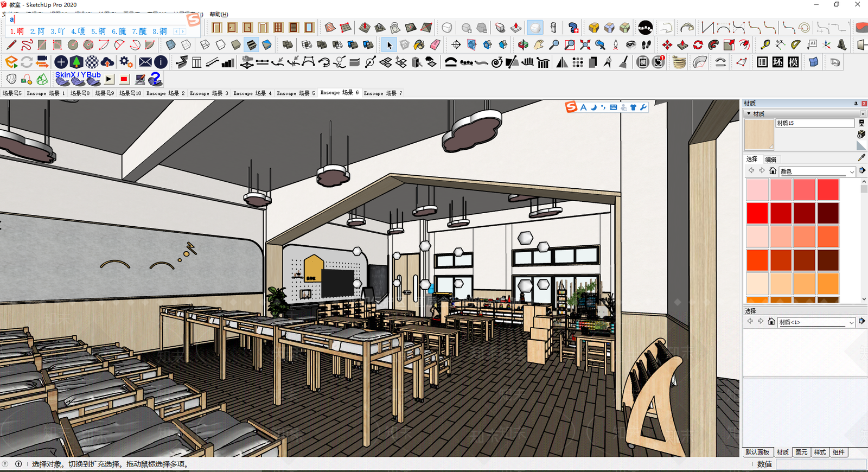This screenshot has height=472, width=868.
Task: Switch to the 编辑 material tab
Action: (x=771, y=160)
